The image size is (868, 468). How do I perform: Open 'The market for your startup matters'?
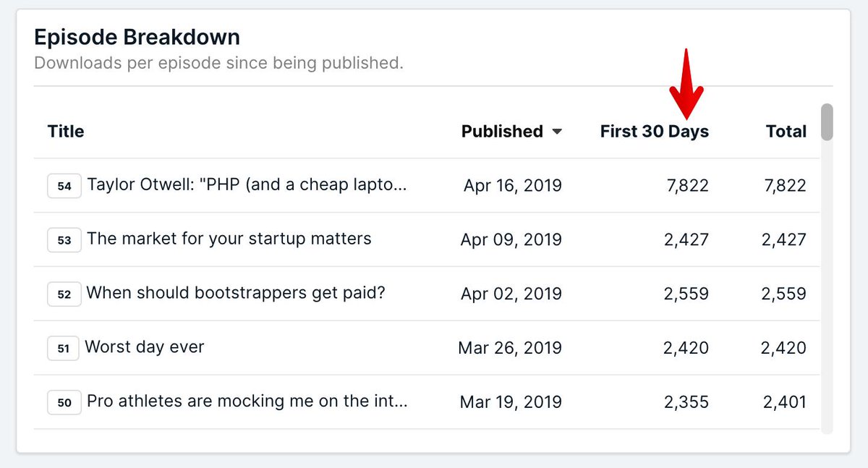click(x=229, y=238)
